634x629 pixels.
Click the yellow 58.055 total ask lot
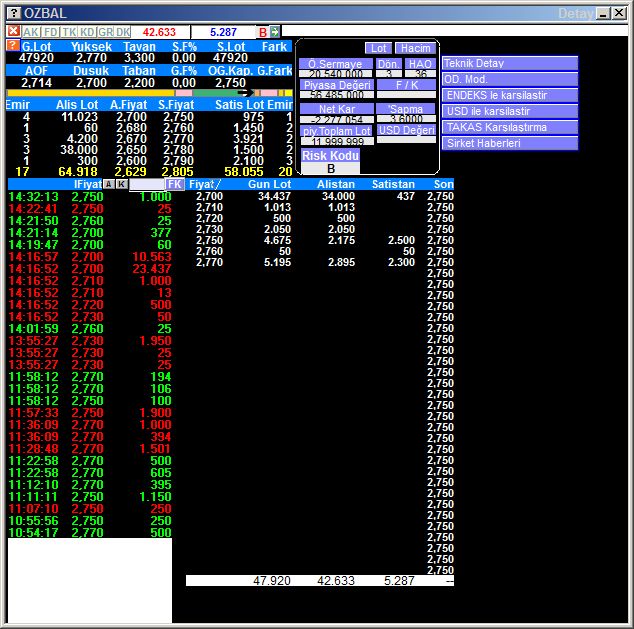point(243,172)
